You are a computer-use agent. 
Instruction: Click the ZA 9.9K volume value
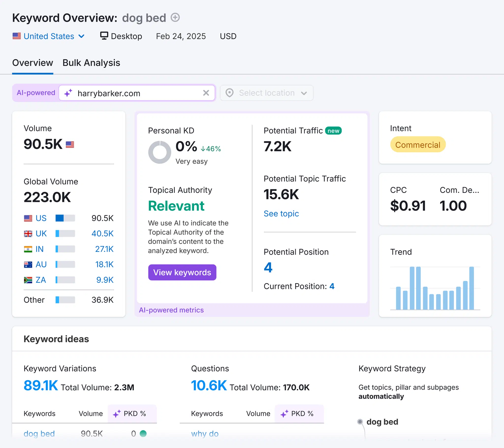[x=105, y=280]
